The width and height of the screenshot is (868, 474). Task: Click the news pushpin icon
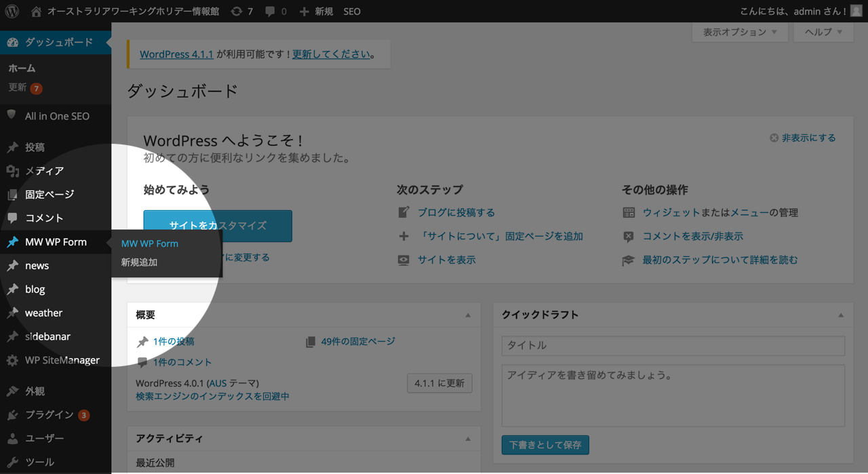pyautogui.click(x=12, y=266)
